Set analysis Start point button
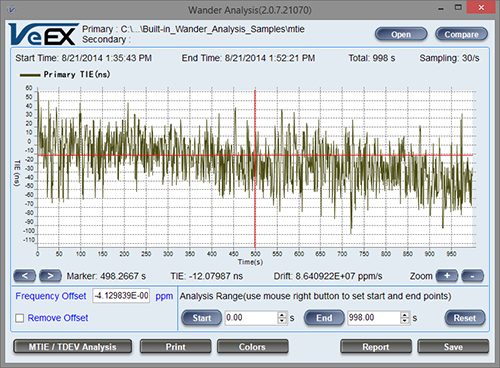This screenshot has height=368, width=500. click(x=202, y=318)
